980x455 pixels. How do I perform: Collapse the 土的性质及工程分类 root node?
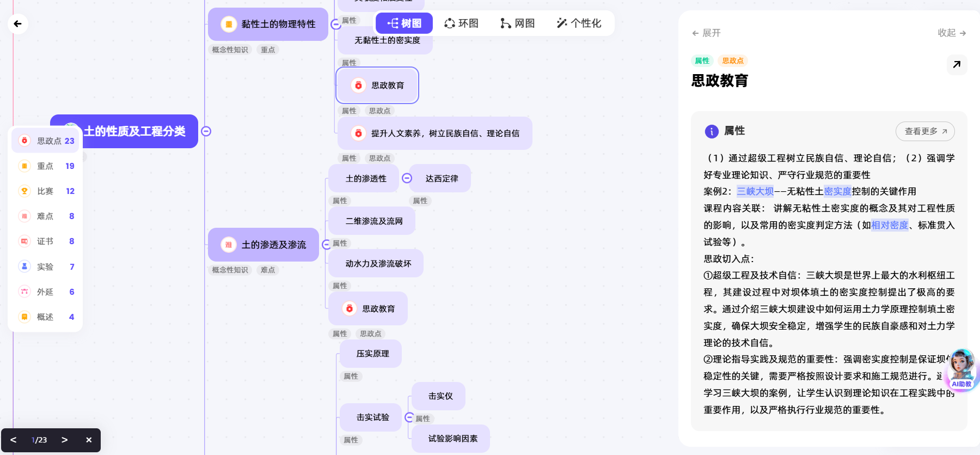(206, 131)
